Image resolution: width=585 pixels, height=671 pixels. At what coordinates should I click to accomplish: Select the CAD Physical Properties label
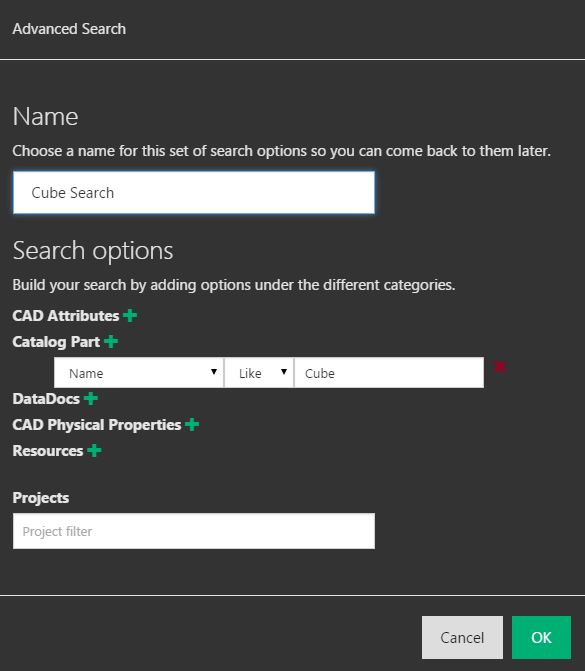point(97,425)
